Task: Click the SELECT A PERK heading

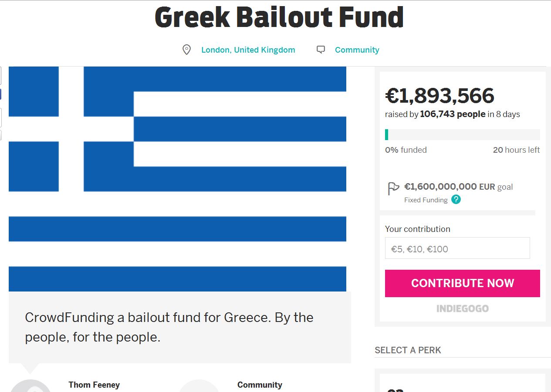Action: 408,350
